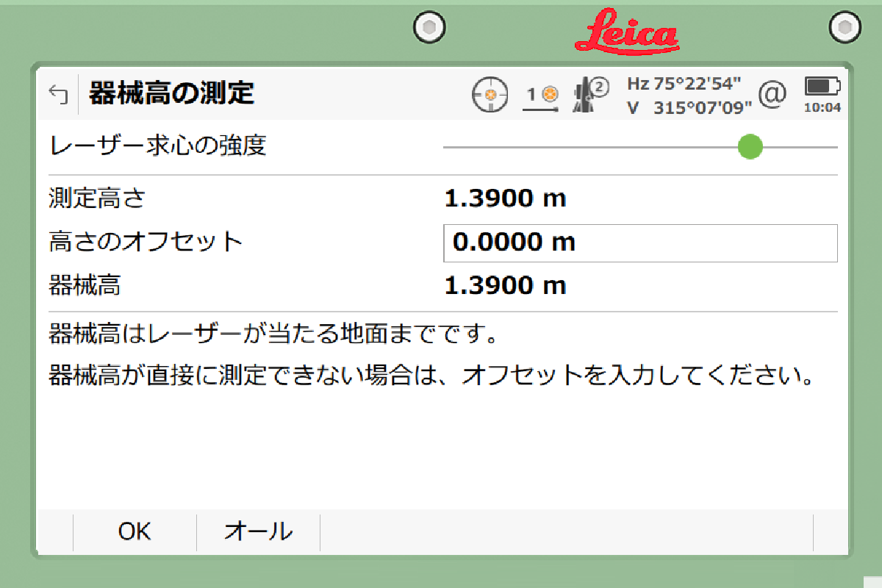Click the Leica logo
Image resolution: width=882 pixels, height=588 pixels.
(x=627, y=32)
